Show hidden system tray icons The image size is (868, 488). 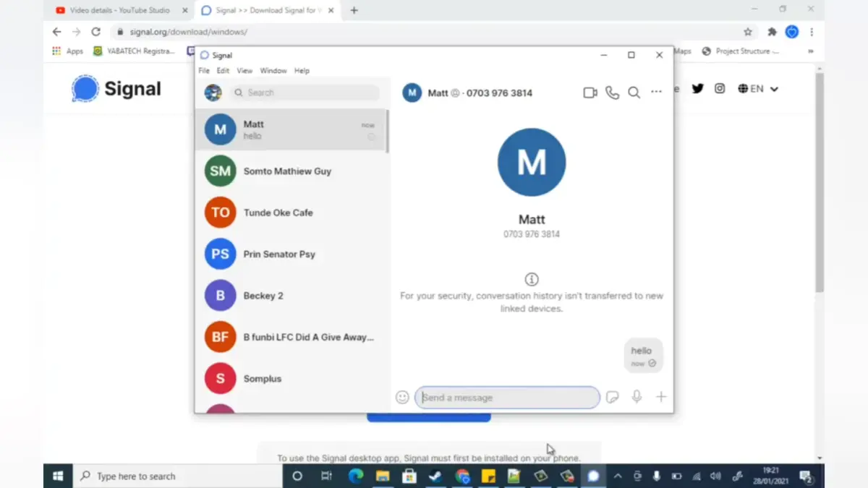[618, 476]
